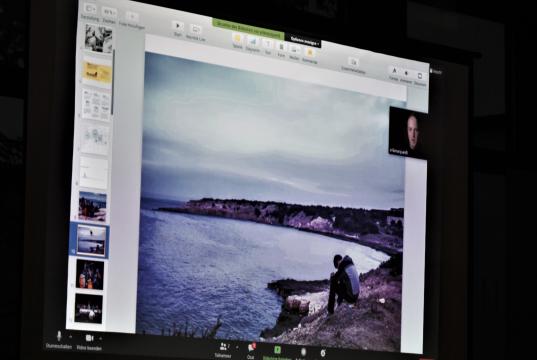Image resolution: width=537 pixels, height=360 pixels.
Task: Click the coastline photo on the slide canvas
Action: coord(271,202)
